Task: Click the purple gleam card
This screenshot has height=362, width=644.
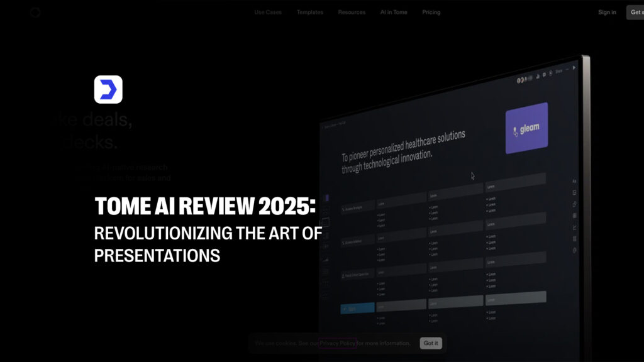Action: coord(526,128)
